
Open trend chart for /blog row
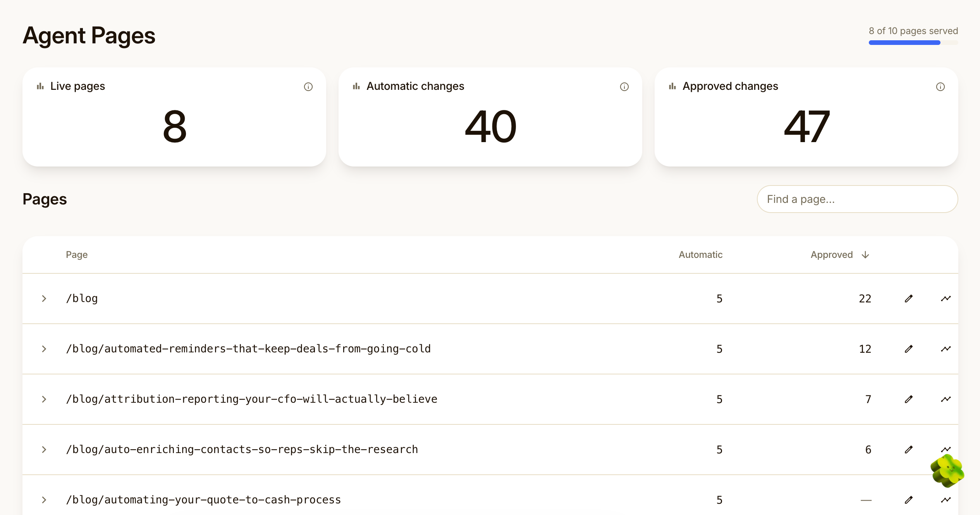[x=946, y=299]
